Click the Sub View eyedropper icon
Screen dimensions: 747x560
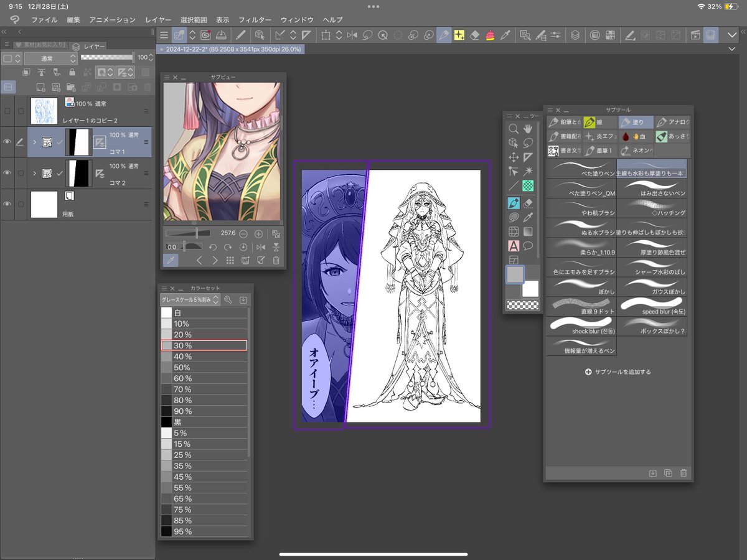pyautogui.click(x=171, y=261)
